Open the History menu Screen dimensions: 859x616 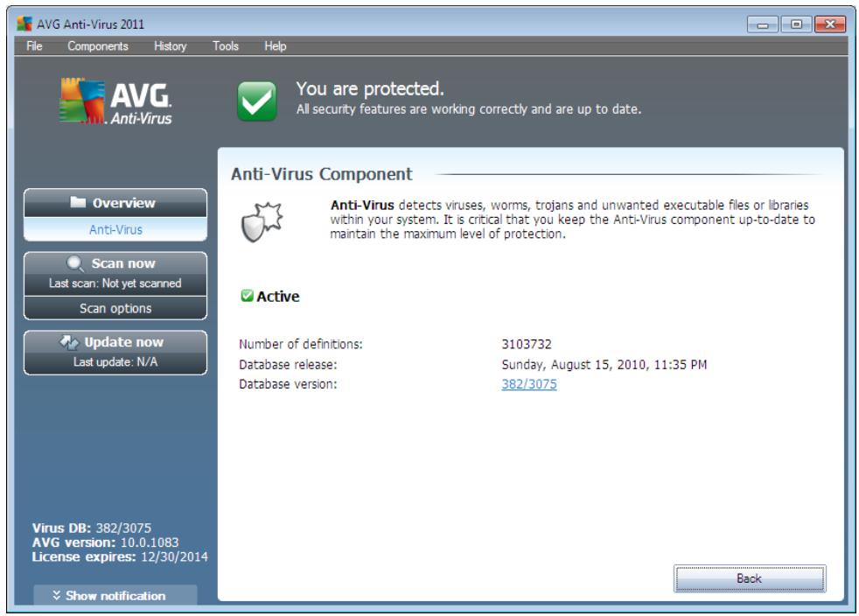pos(170,46)
